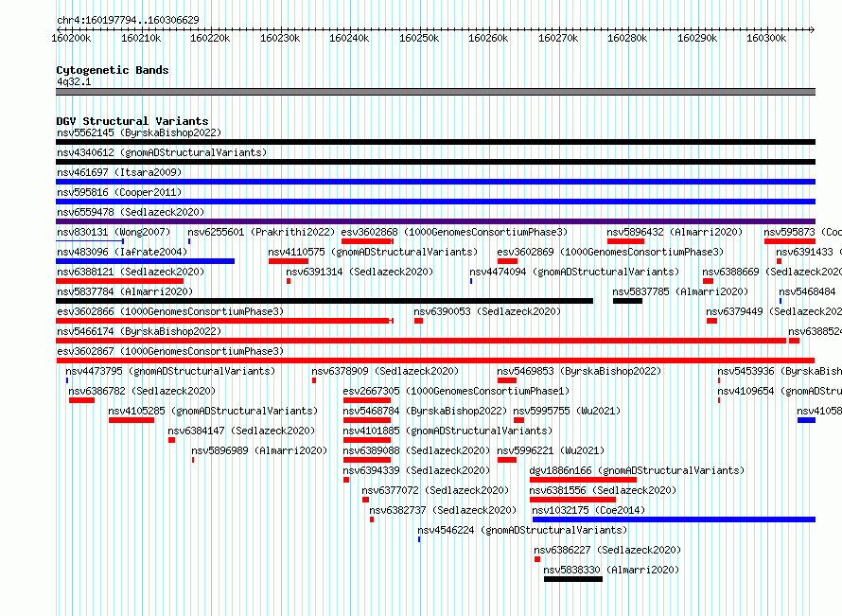Open nsv5837784 (Almarri2020) label
The image size is (842, 616).
125,291
